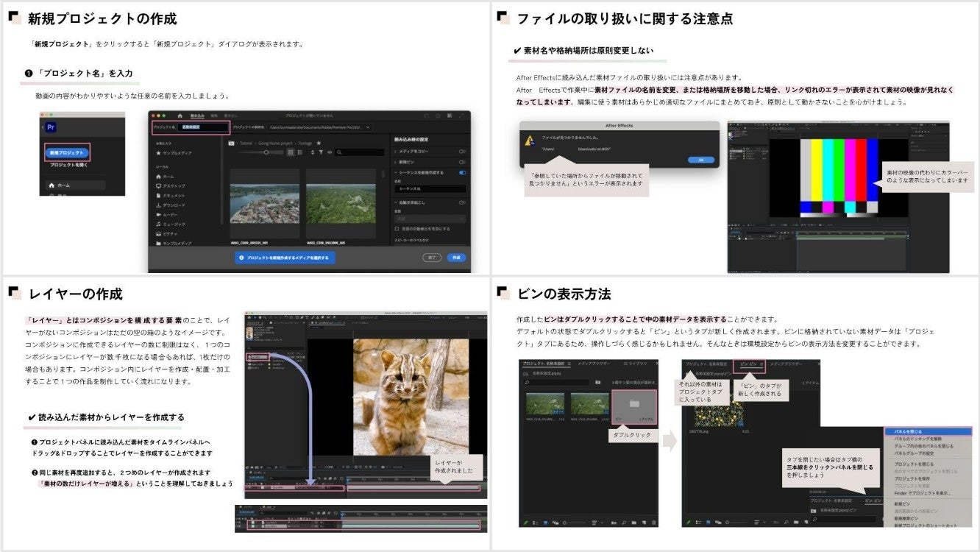Open ドキュメント location in sidebar
Viewport: 980px width, 552px height.
tap(171, 196)
